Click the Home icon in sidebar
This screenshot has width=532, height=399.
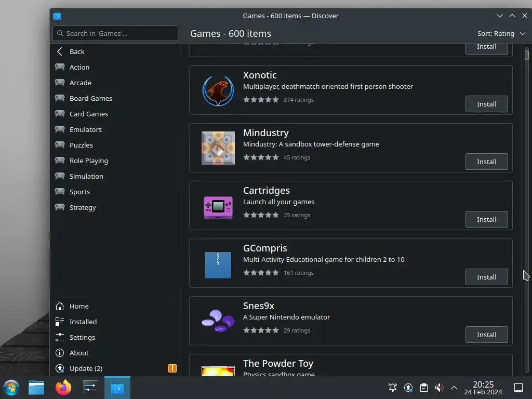point(60,306)
